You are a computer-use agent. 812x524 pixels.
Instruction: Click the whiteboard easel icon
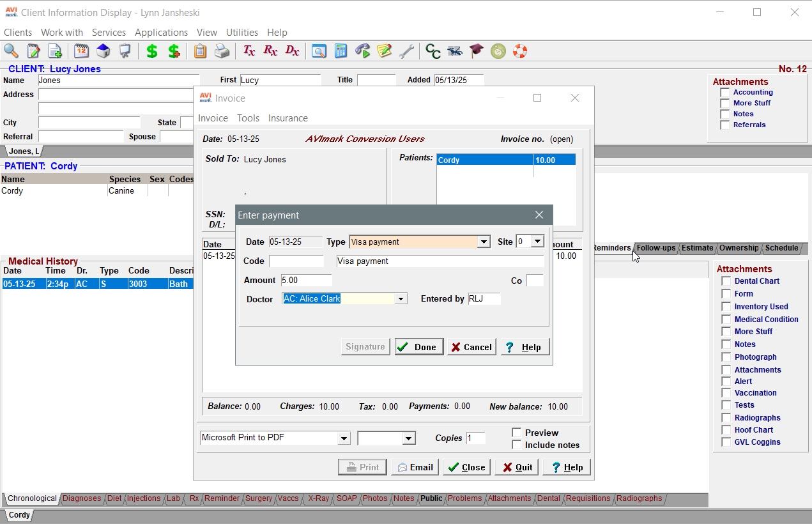tap(125, 51)
